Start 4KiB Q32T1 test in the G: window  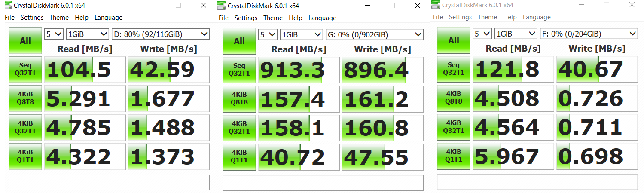coord(239,128)
